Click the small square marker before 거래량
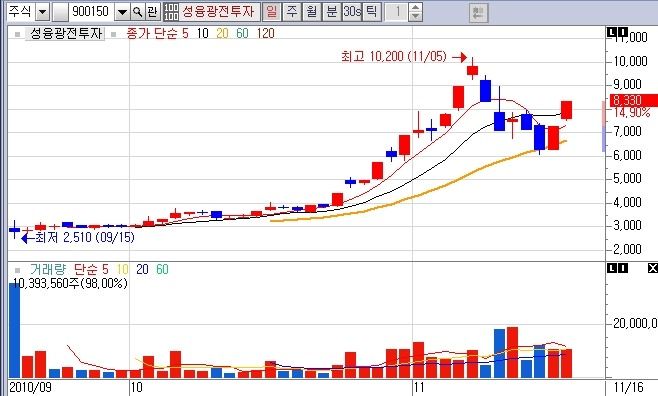658x396 pixels. click(x=17, y=270)
